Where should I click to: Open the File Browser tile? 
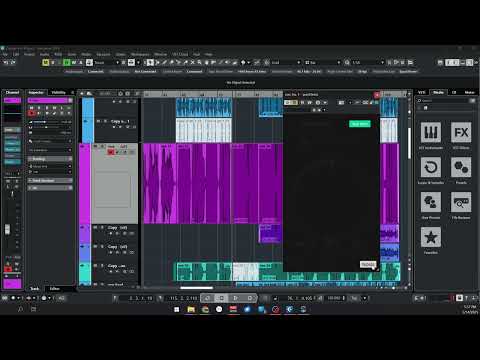tap(461, 202)
